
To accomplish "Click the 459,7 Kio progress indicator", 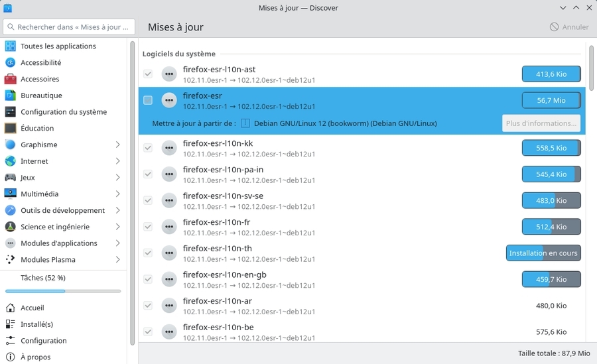I will click(551, 279).
